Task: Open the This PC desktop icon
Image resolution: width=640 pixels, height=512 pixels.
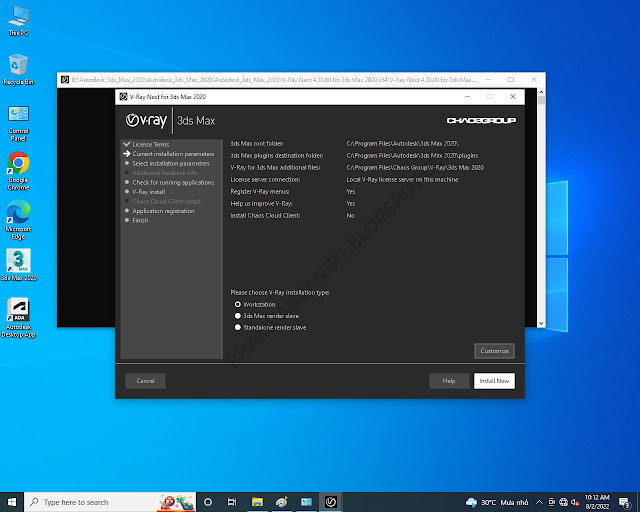Action: pos(18,21)
